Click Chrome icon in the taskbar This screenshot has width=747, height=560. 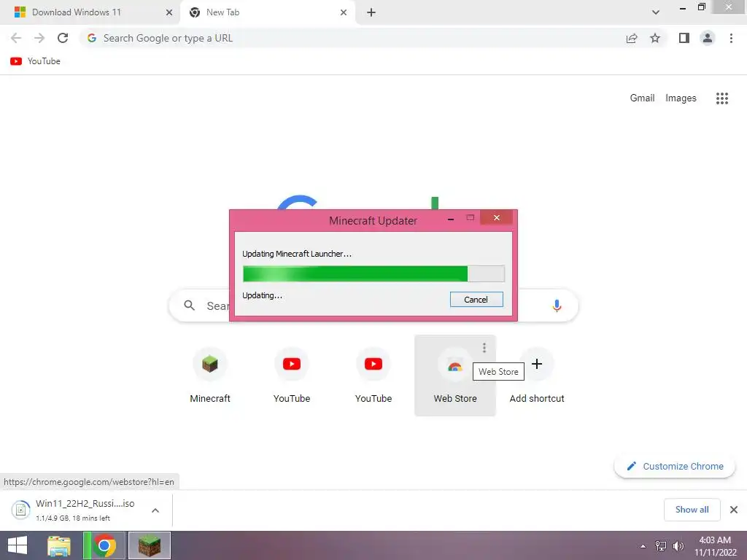tap(104, 545)
